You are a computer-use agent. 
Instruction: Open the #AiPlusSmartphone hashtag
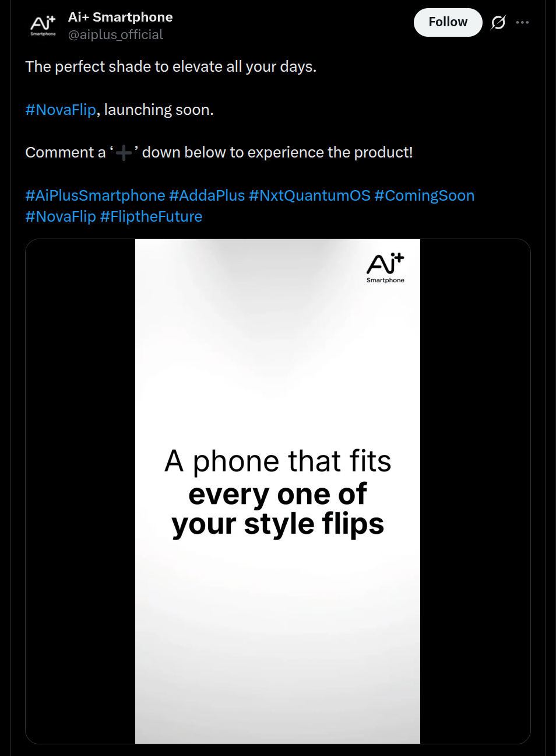[95, 195]
